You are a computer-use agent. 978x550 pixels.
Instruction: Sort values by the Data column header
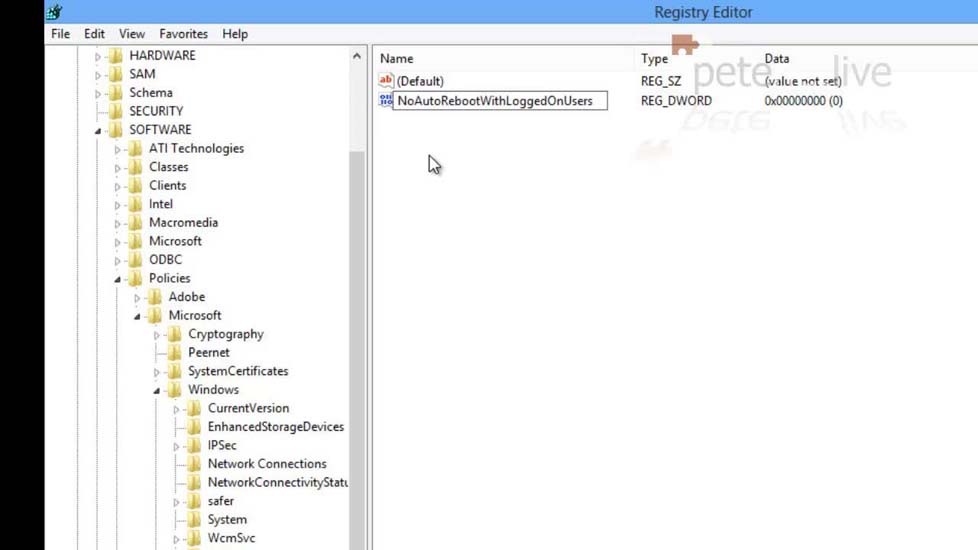pos(777,58)
